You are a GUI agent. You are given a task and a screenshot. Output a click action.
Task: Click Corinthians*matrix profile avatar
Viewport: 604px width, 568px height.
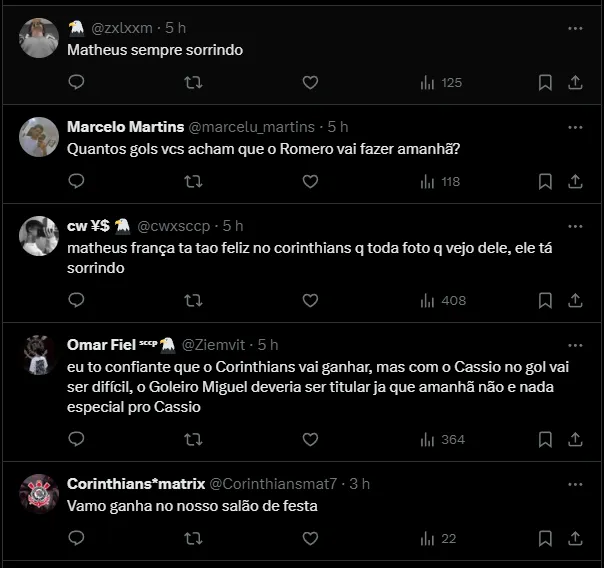(x=39, y=494)
